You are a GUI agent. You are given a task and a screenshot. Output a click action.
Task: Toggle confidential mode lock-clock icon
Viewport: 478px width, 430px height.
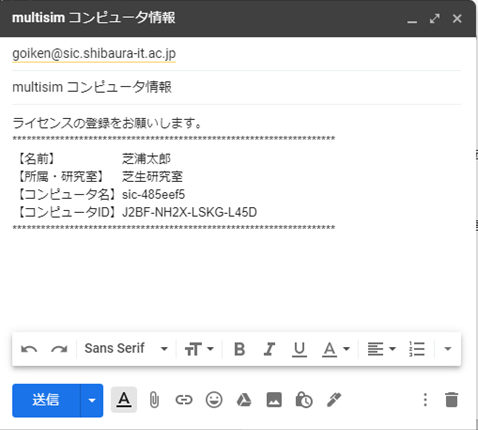click(304, 400)
